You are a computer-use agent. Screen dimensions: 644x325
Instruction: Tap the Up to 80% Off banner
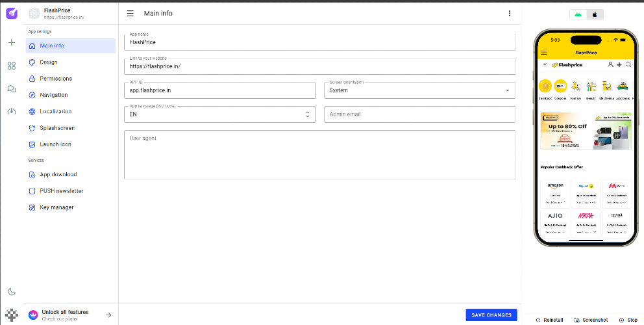[586, 131]
